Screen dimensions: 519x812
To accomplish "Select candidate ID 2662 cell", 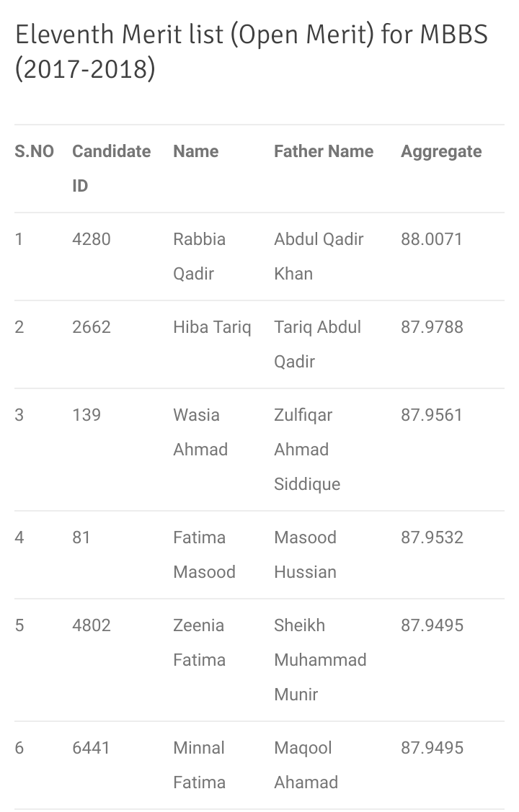I will 92,327.
